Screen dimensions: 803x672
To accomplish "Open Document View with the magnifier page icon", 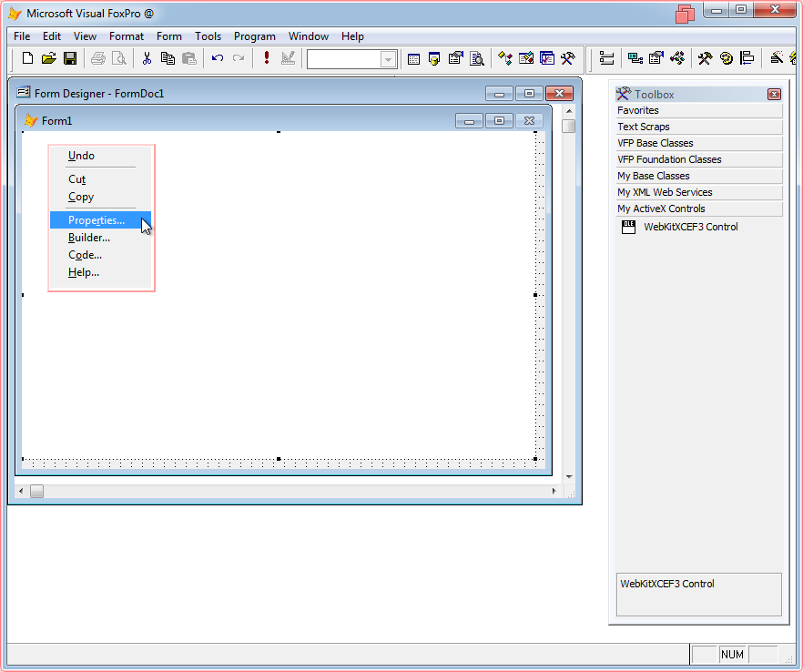I will coord(477,59).
